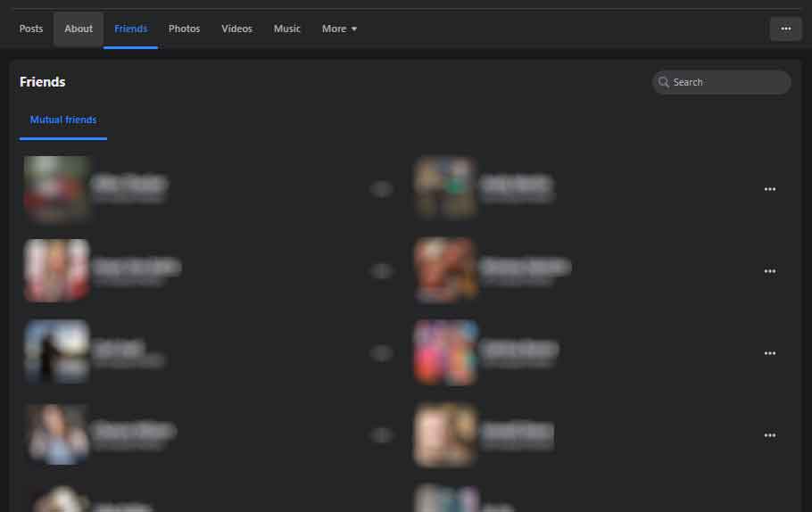
Task: Go to the Videos tab
Action: coord(236,29)
